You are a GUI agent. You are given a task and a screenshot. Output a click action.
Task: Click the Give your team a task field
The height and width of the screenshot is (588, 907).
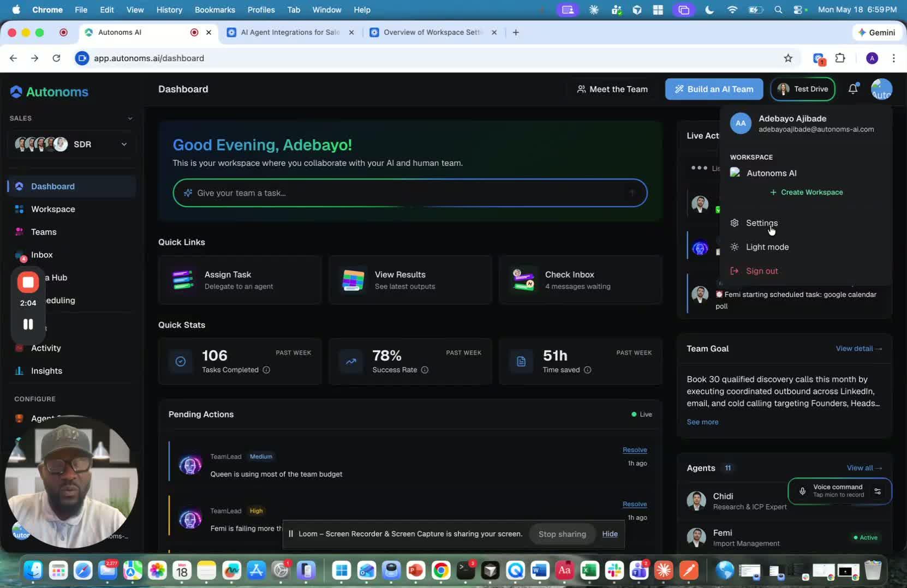[410, 193]
